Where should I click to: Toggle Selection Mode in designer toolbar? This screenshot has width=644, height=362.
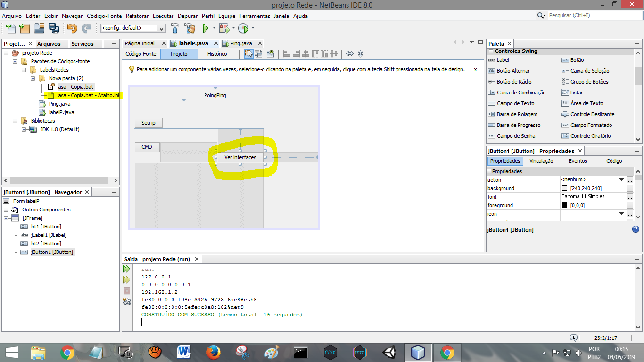coord(248,54)
